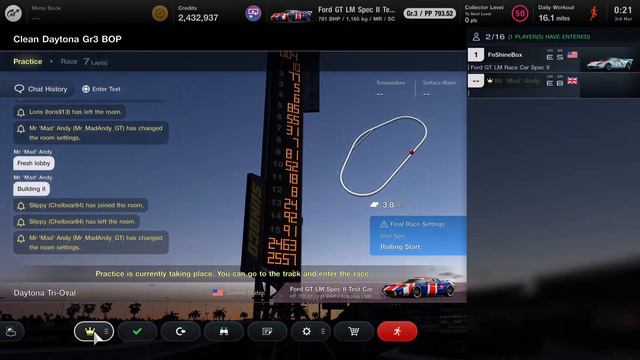Click the GT logo top left
Screen dimensions: 640x360
coord(13,13)
